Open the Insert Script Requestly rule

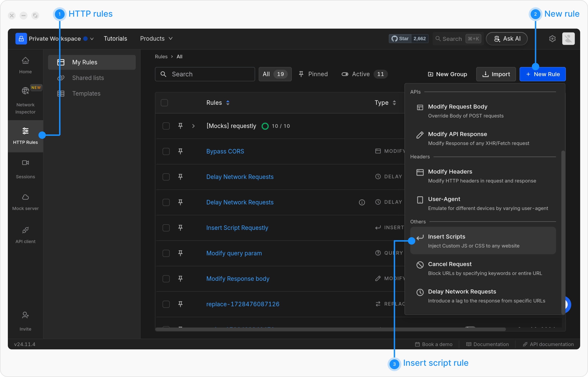pyautogui.click(x=237, y=228)
